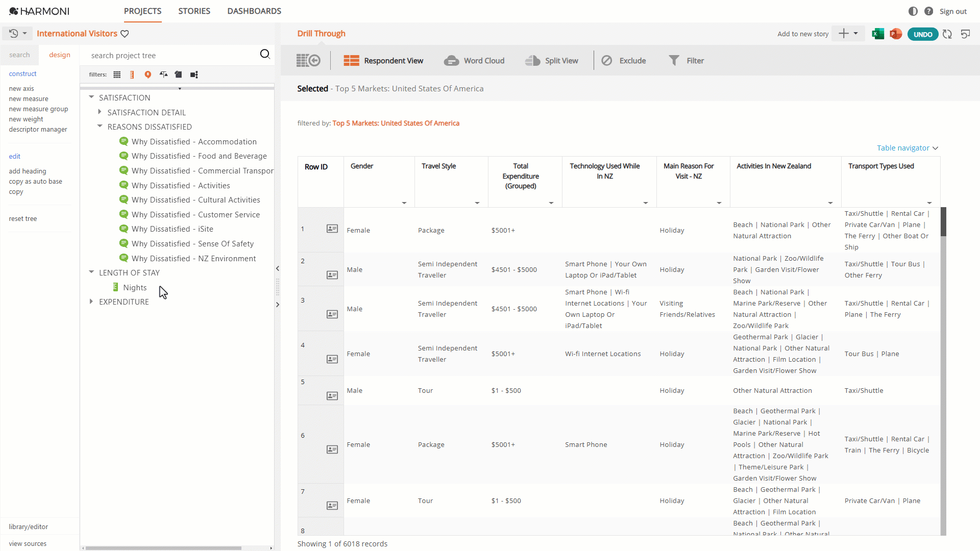980x551 pixels.
Task: Click the Exclude button
Action: point(624,61)
